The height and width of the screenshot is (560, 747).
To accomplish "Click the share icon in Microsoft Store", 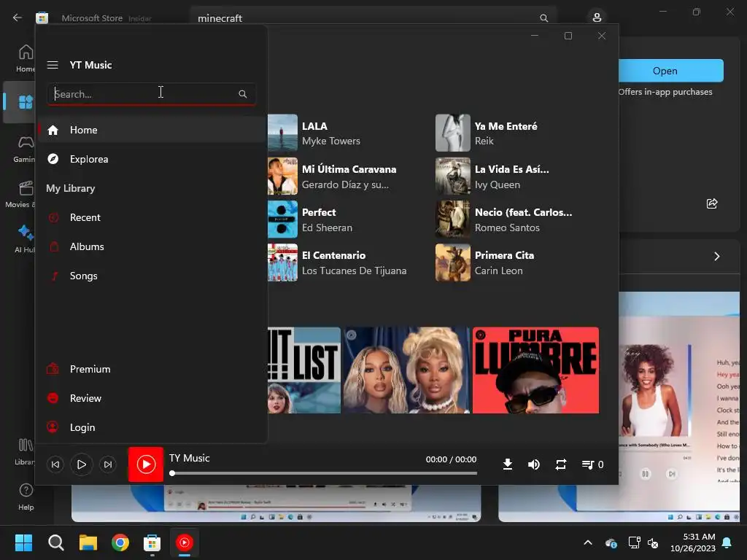I will [712, 204].
